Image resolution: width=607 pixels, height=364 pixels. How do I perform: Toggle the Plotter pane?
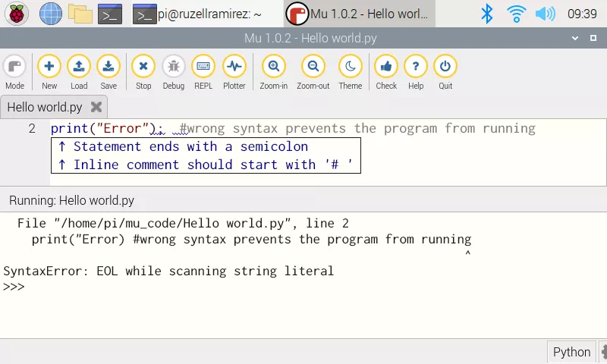(234, 72)
